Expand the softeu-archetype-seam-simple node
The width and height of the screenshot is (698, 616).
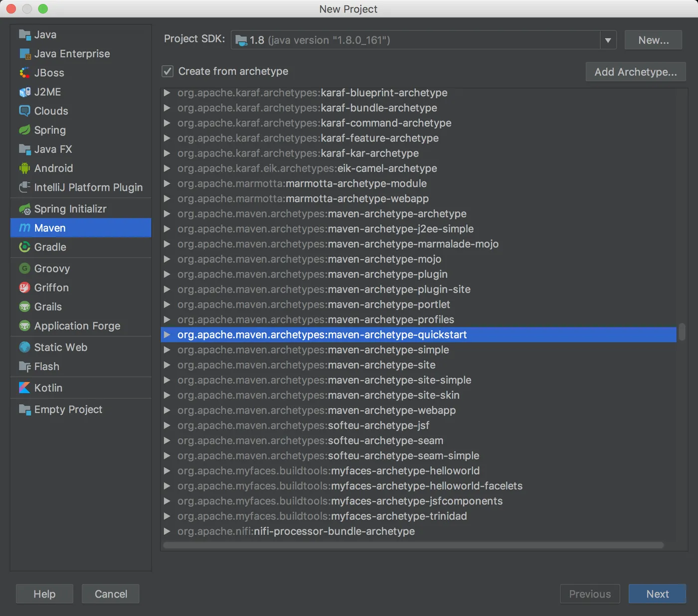167,456
